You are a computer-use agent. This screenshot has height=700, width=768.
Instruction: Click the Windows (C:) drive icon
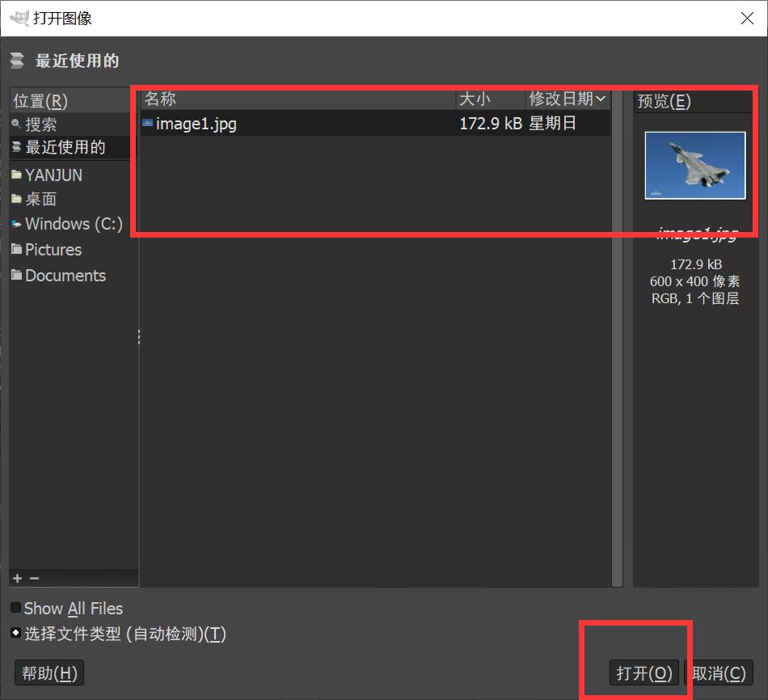pyautogui.click(x=17, y=224)
